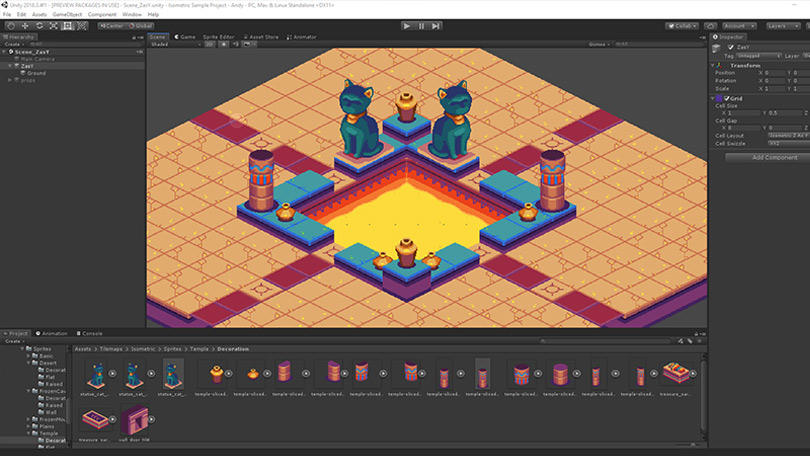Image resolution: width=810 pixels, height=456 pixels.
Task: Select the Rotate tool in the toolbar
Action: [39, 26]
